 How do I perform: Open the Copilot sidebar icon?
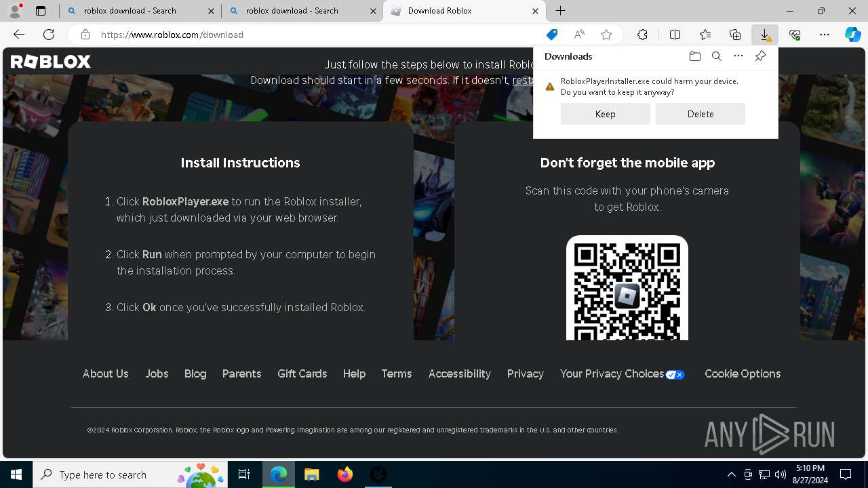(x=853, y=35)
